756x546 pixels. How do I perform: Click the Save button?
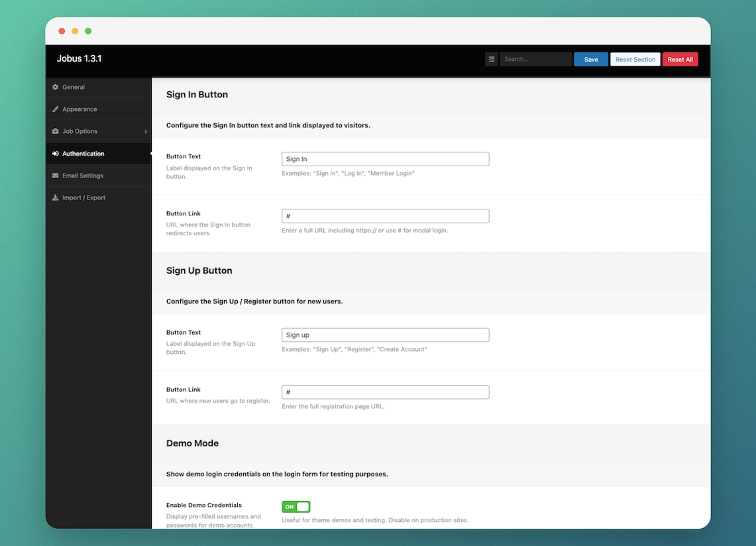[x=590, y=59]
